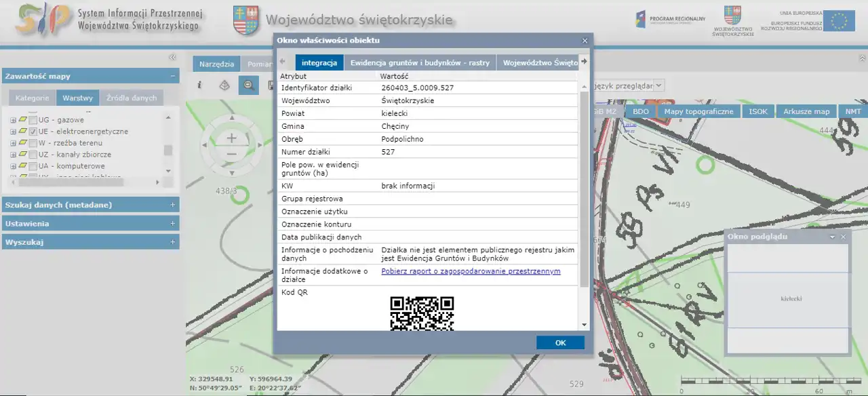This screenshot has width=868, height=396.
Task: Minimize the Okno podglądu preview panel
Action: point(833,237)
